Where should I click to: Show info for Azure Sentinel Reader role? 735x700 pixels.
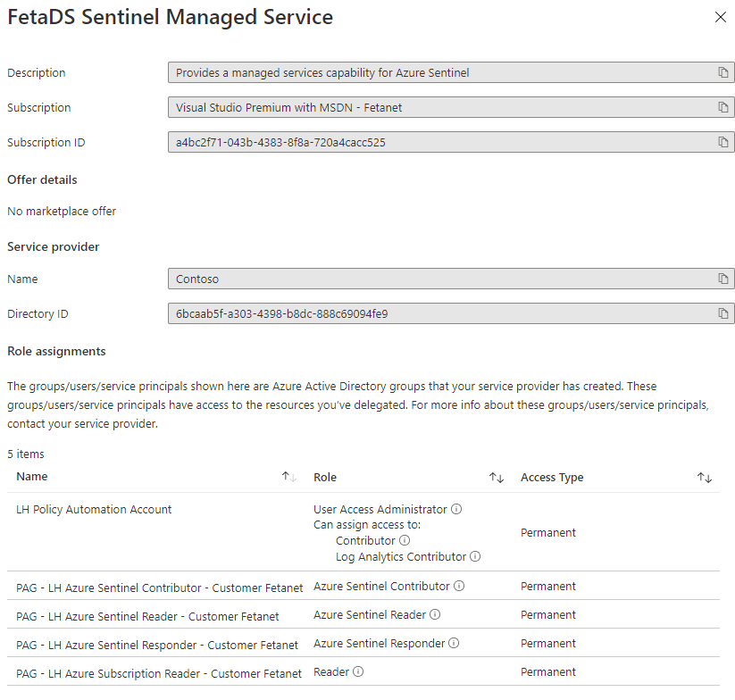436,615
